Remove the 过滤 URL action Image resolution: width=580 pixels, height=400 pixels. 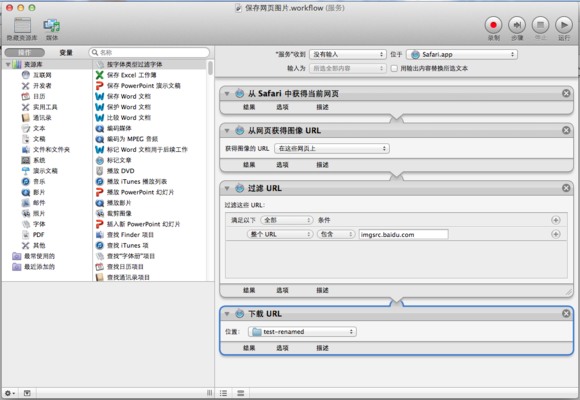pos(566,188)
